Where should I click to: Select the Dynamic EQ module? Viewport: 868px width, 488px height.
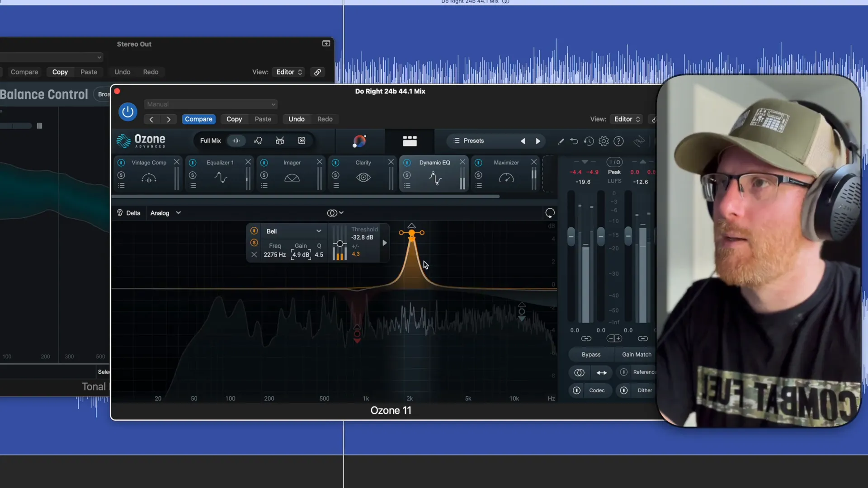pyautogui.click(x=434, y=174)
